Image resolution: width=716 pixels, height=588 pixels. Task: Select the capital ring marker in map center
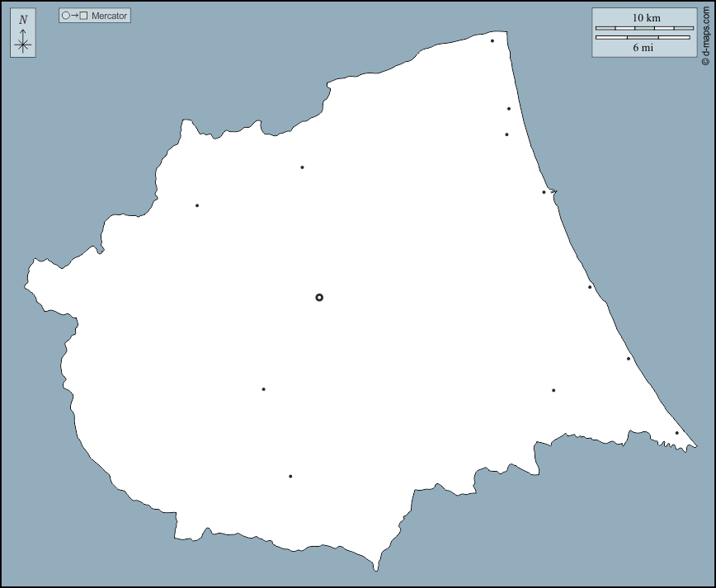tap(319, 297)
